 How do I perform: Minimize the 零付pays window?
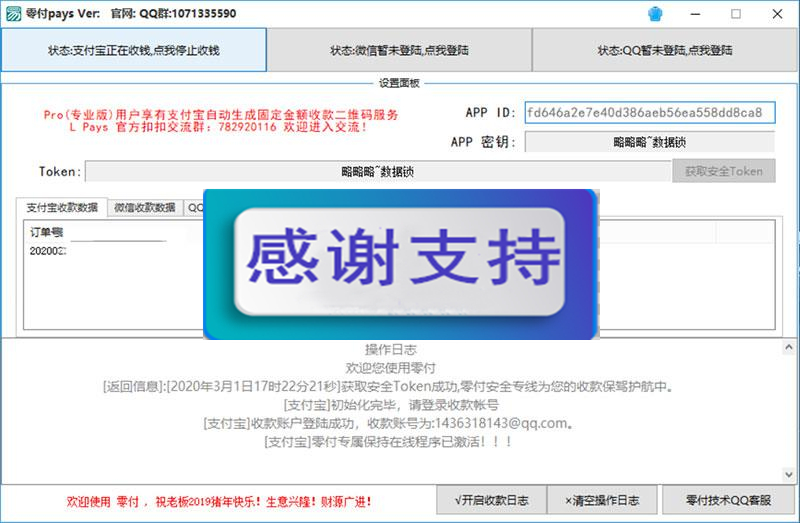pos(695,14)
